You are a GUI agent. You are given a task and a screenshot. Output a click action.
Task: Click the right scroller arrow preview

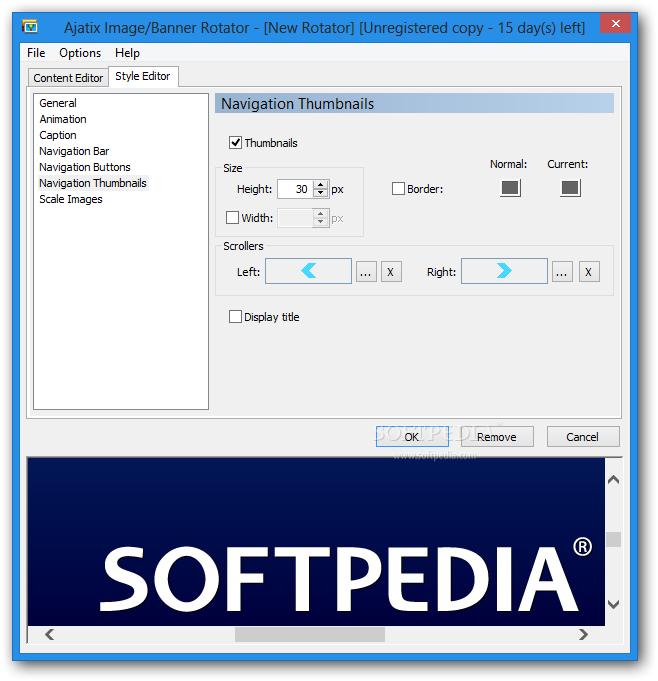(504, 271)
